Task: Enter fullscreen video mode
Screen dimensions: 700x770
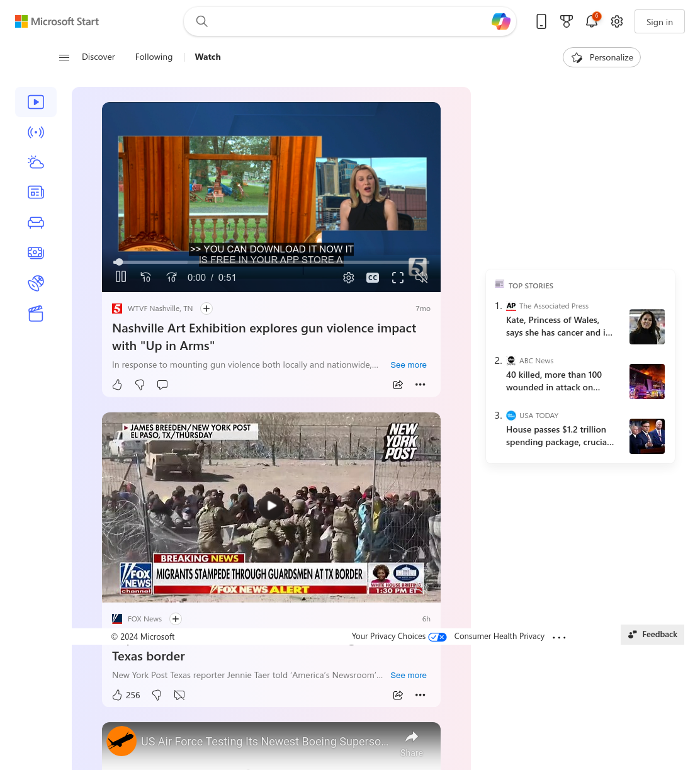Action: (x=398, y=278)
